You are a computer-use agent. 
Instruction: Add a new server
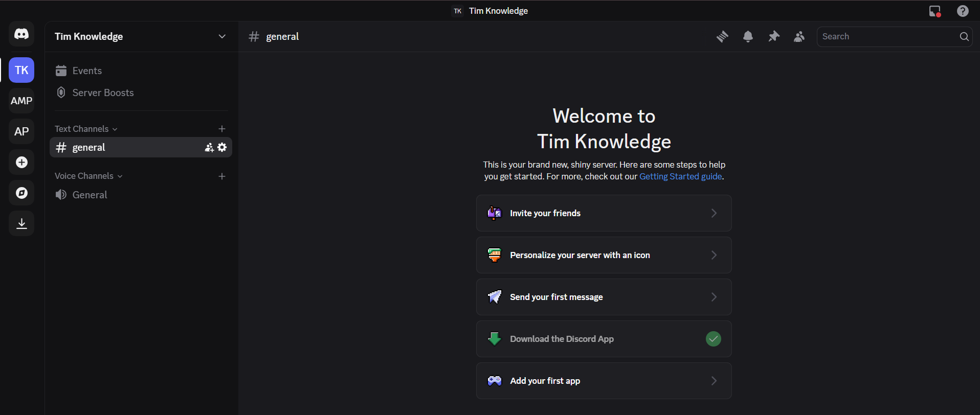21,162
